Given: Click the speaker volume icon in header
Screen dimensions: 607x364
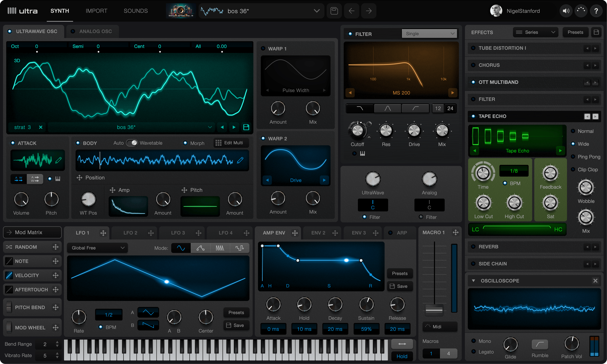Looking at the screenshot, I should tap(566, 11).
